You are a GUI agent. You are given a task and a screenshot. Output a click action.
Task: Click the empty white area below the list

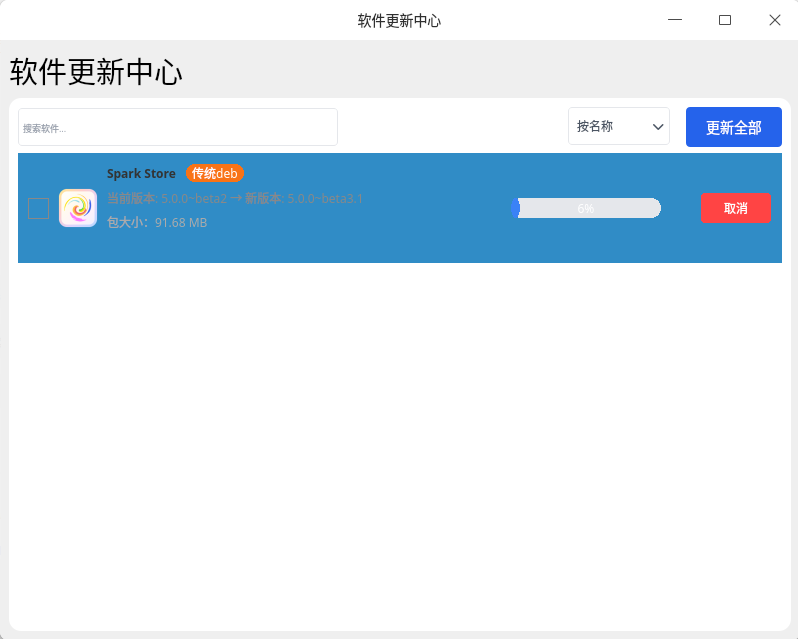[x=400, y=443]
